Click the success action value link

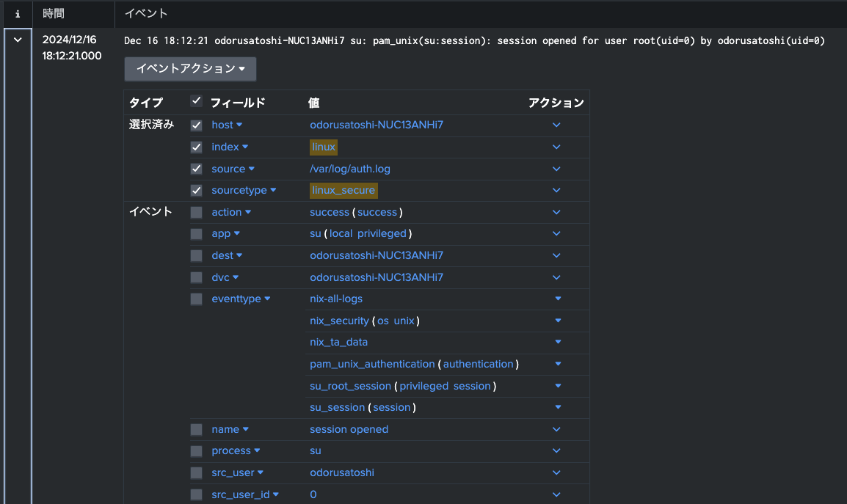(329, 212)
